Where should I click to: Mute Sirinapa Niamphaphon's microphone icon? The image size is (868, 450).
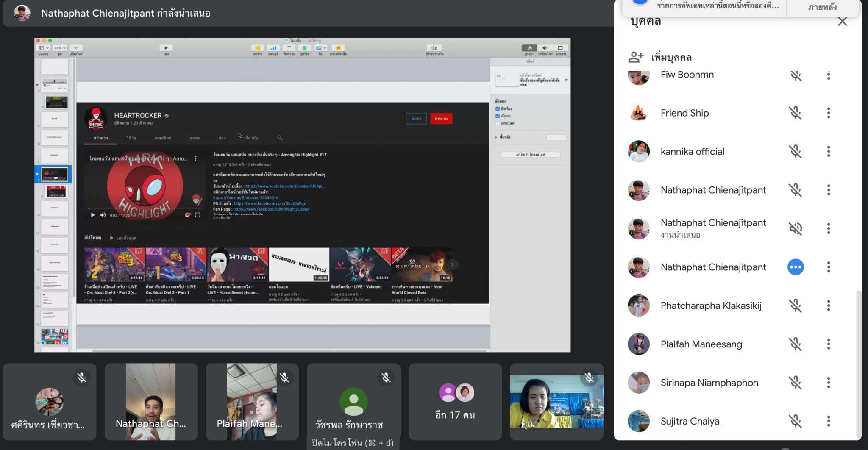point(796,383)
